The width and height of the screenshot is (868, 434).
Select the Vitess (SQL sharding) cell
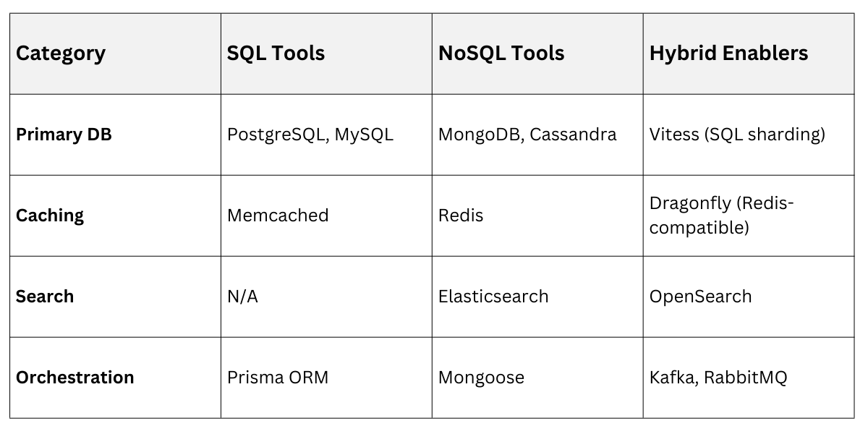tap(737, 135)
